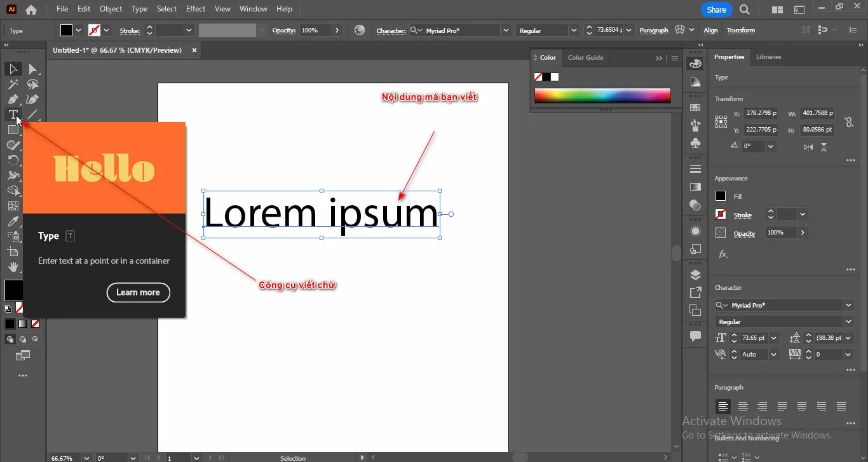Pick a color from the spectrum bar
This screenshot has height=462, width=868.
click(602, 95)
